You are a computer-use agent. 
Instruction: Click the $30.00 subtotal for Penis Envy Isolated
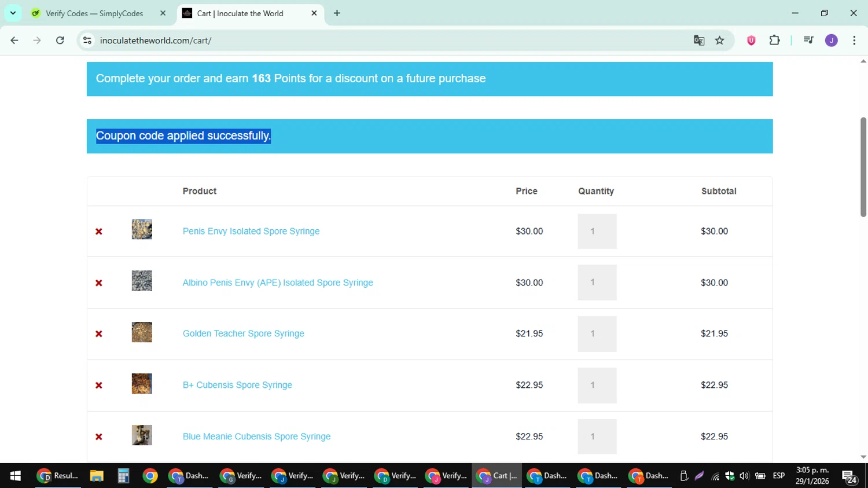(715, 231)
